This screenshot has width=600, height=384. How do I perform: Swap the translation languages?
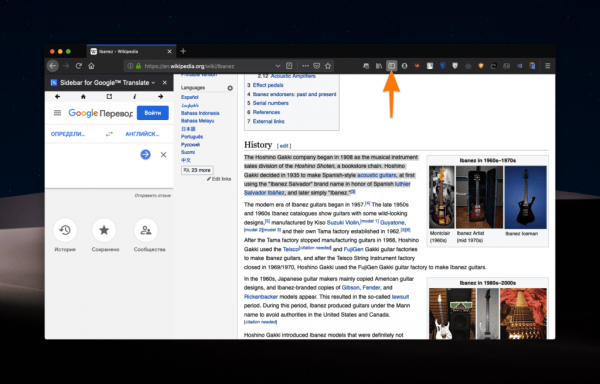tap(109, 134)
